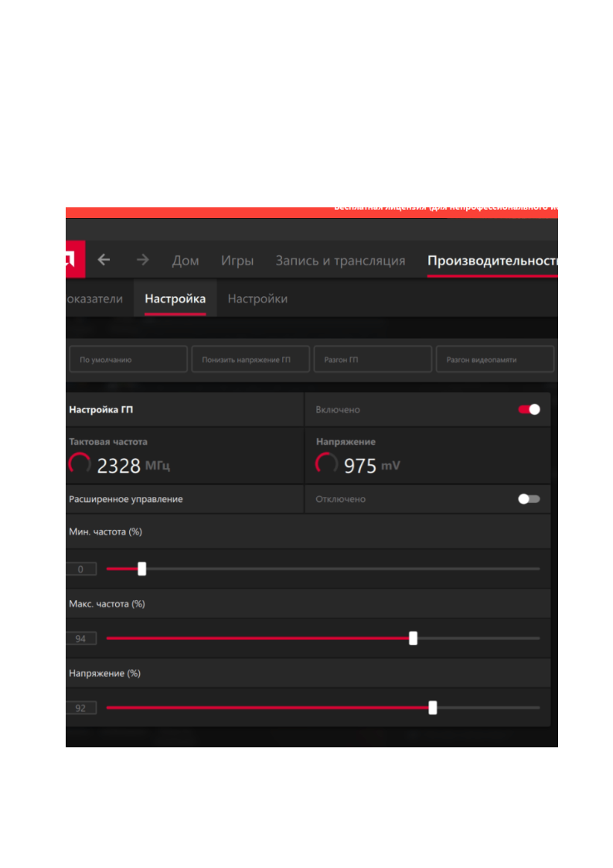Click the 975 mV voltage value

[372, 466]
